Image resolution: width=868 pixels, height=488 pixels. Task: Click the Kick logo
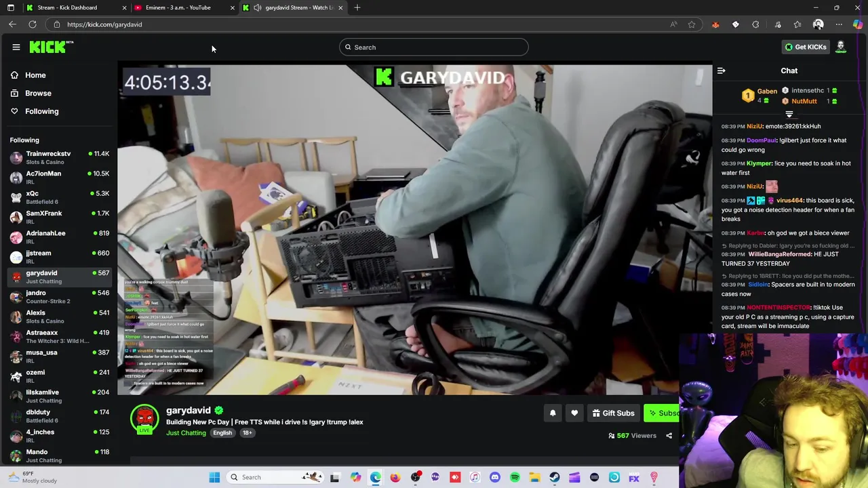click(x=51, y=47)
